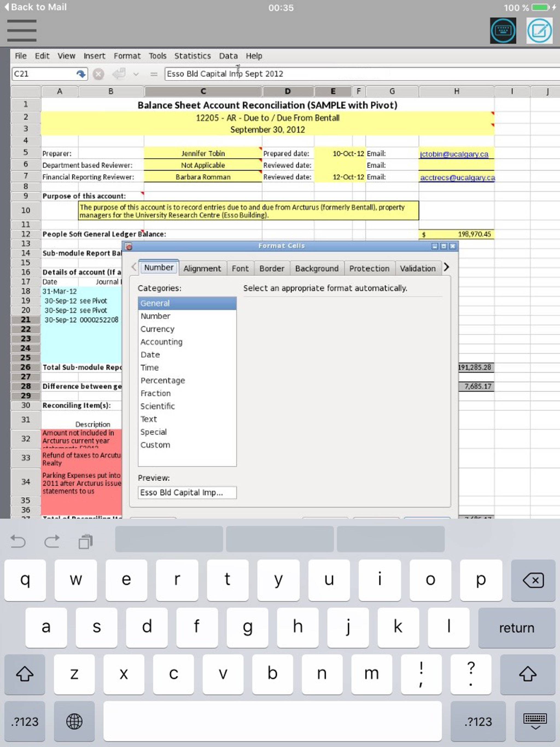Select the Currency category
560x747 pixels.
click(157, 329)
